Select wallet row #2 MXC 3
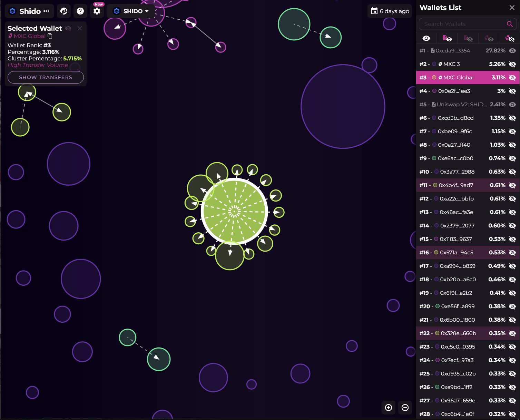Screen dimensions: 520x420 pos(468,64)
